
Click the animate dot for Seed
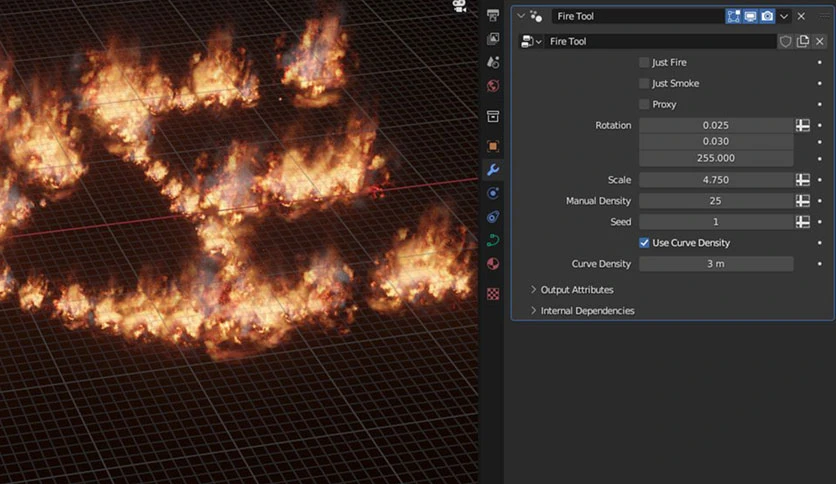[x=819, y=222]
